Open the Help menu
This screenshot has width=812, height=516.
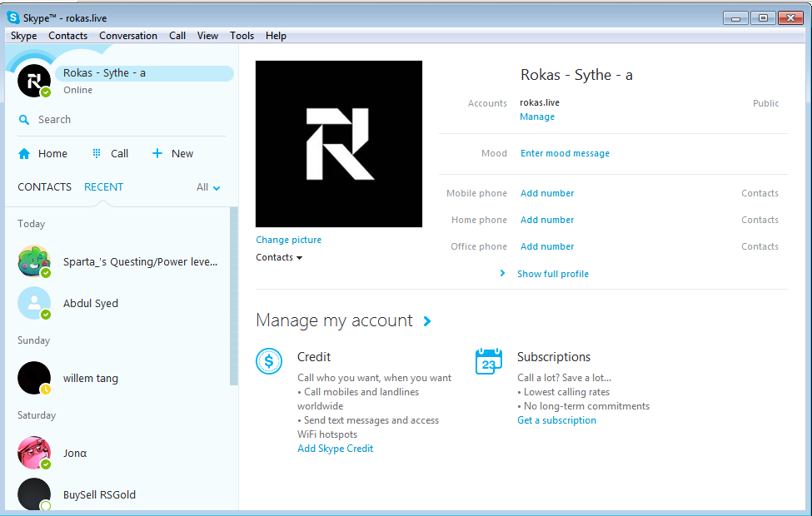[276, 36]
